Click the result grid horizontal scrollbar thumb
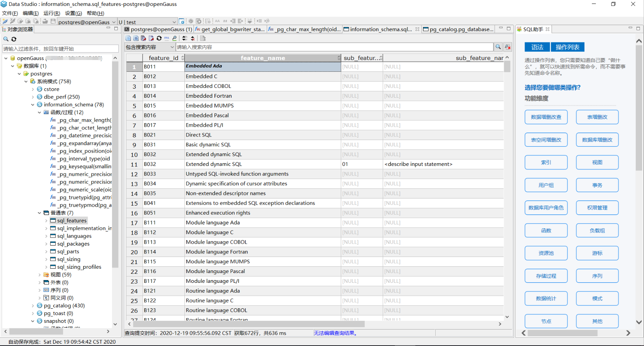 click(x=249, y=324)
